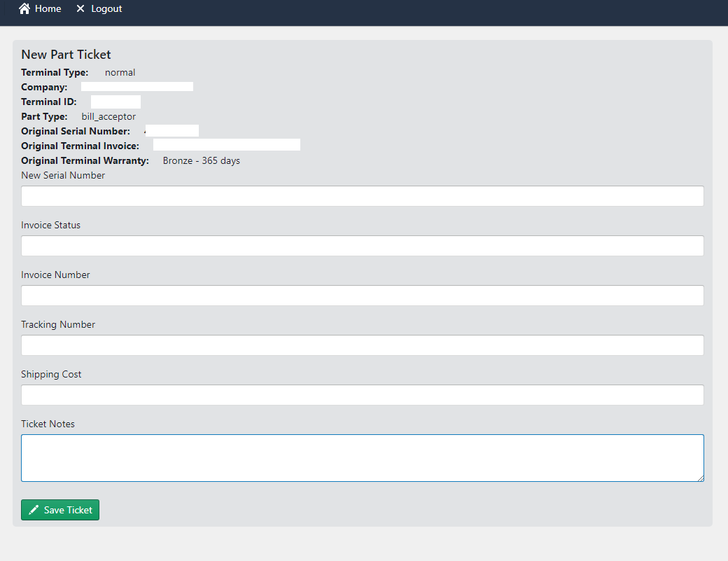Image resolution: width=728 pixels, height=561 pixels.
Task: Focus the Ticket Notes text area
Action: [363, 458]
